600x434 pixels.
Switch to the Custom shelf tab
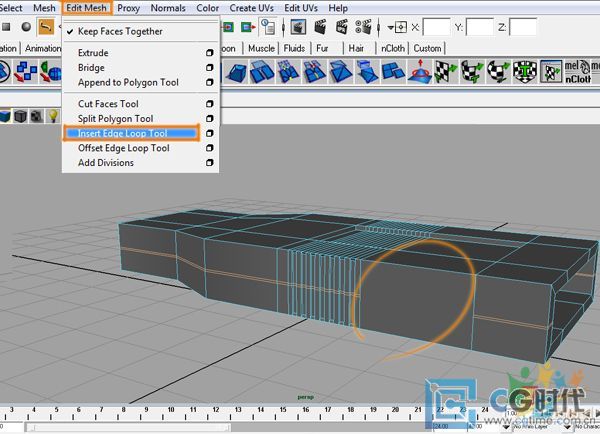click(427, 49)
